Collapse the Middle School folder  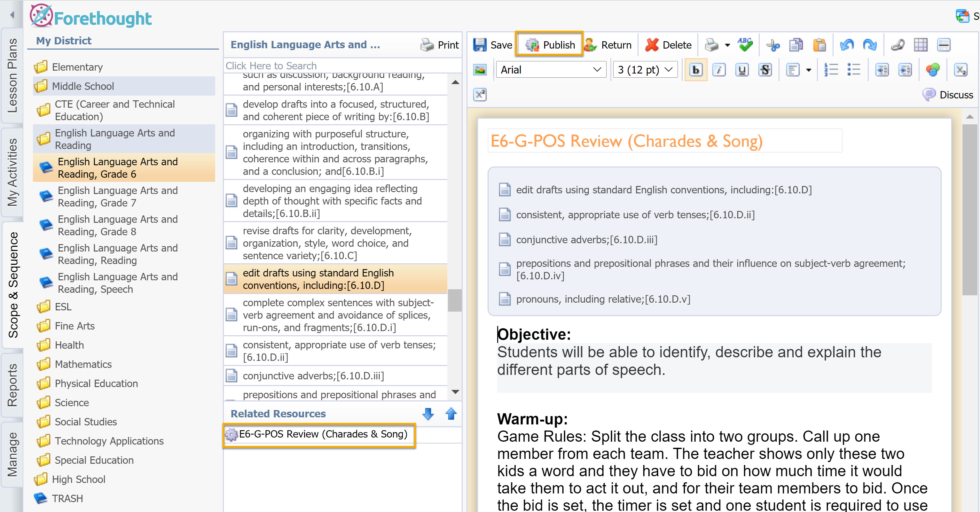point(124,86)
